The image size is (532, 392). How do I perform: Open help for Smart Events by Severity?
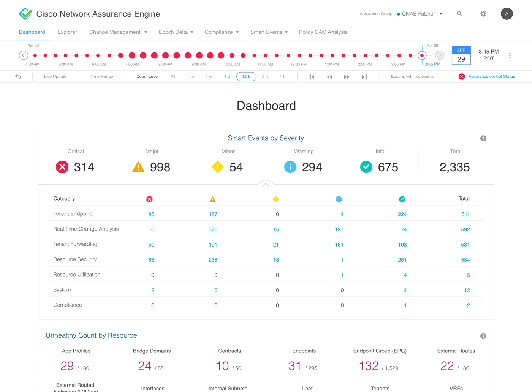point(483,138)
